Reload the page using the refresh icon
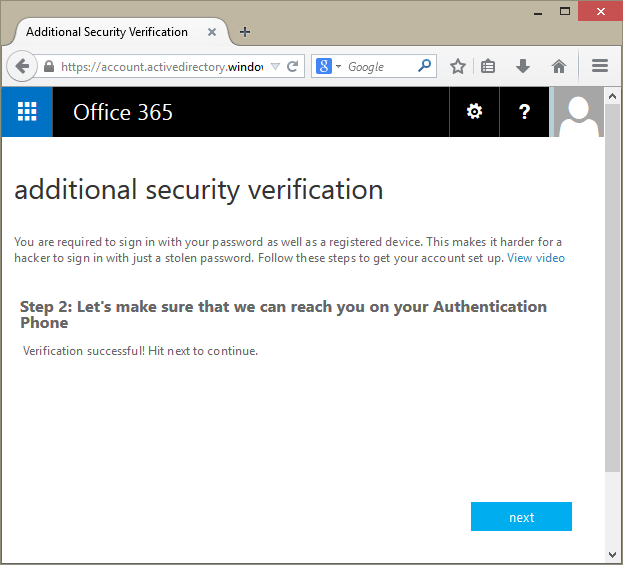The width and height of the screenshot is (623, 565). 293,67
